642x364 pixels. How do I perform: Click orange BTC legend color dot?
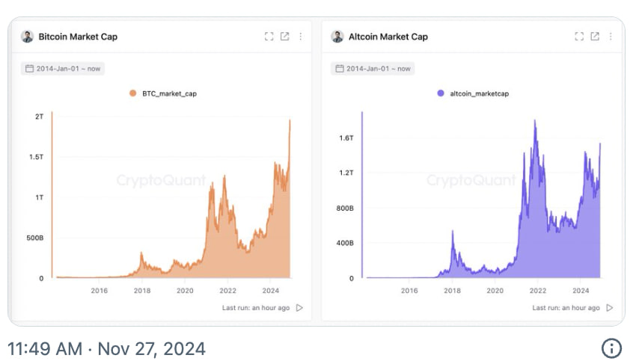pos(132,93)
